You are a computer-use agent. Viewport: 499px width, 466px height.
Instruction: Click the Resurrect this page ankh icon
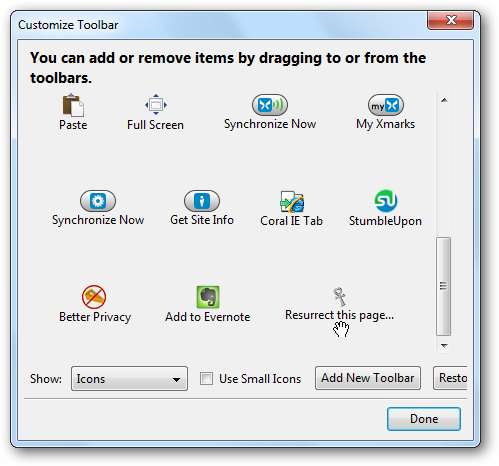pyautogui.click(x=339, y=297)
